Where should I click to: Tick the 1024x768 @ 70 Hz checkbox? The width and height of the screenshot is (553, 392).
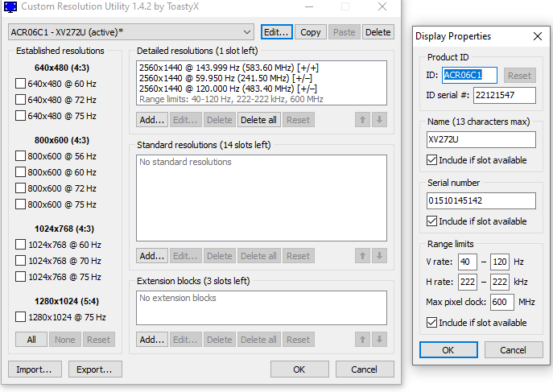(20, 261)
